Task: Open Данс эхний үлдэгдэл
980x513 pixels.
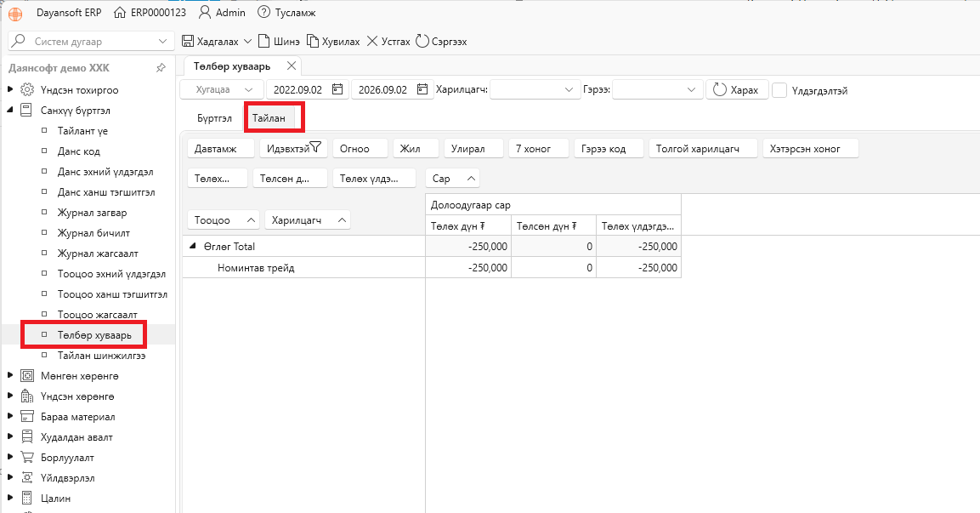Action: coord(105,171)
